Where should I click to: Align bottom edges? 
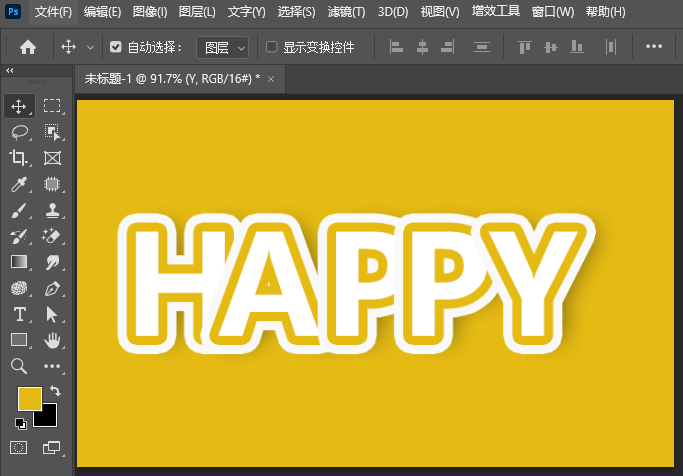[577, 47]
